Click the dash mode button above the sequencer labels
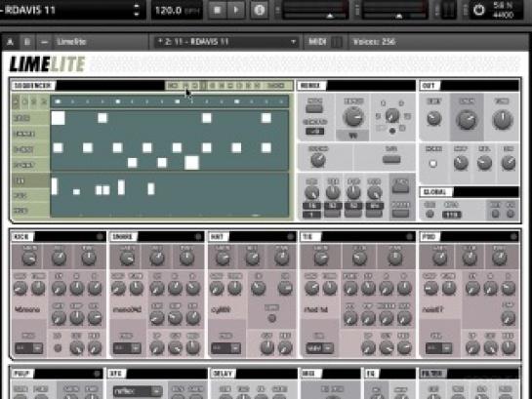532x399 pixels. [16, 101]
